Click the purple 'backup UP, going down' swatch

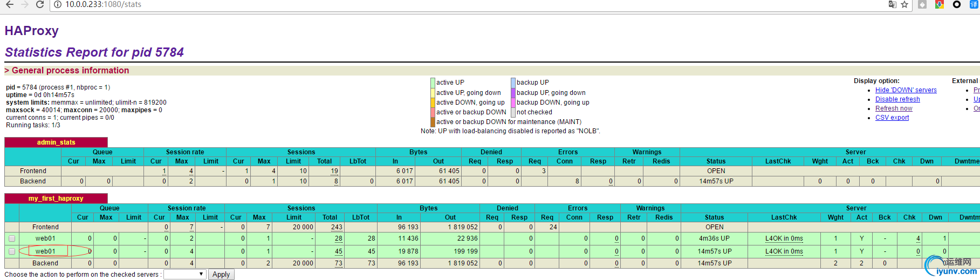513,93
